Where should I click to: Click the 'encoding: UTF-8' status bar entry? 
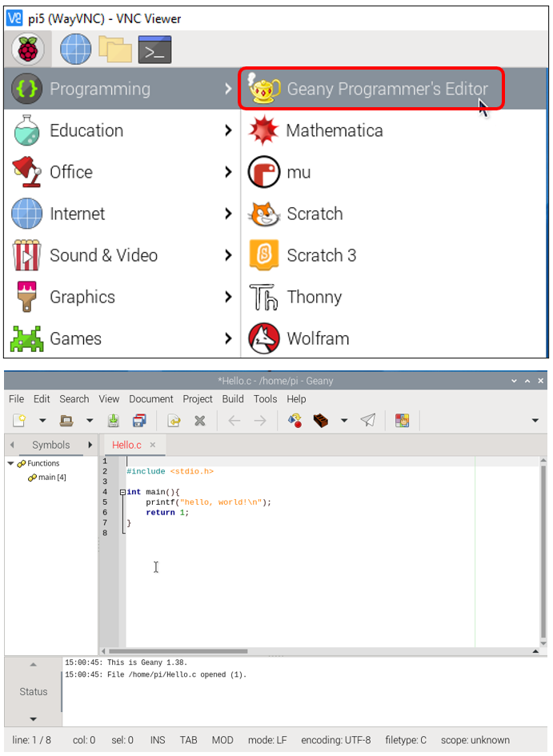click(336, 740)
